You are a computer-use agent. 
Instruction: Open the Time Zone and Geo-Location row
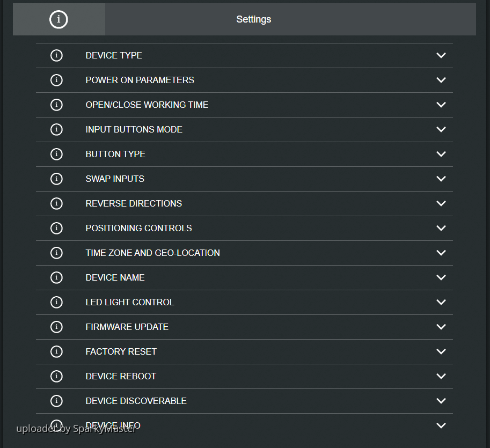[152, 253]
